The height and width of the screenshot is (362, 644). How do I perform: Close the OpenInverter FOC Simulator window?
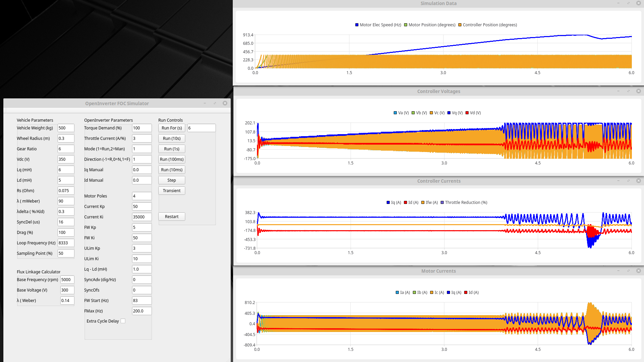tap(225, 103)
